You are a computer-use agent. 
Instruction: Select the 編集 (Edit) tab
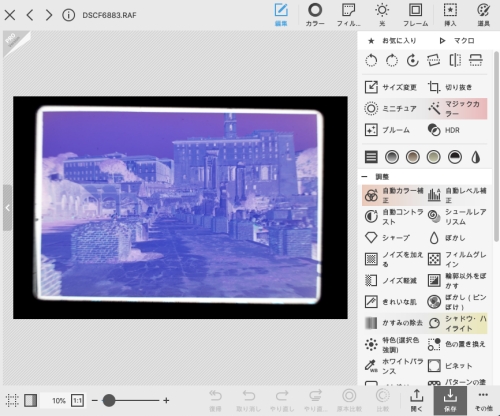(x=281, y=15)
